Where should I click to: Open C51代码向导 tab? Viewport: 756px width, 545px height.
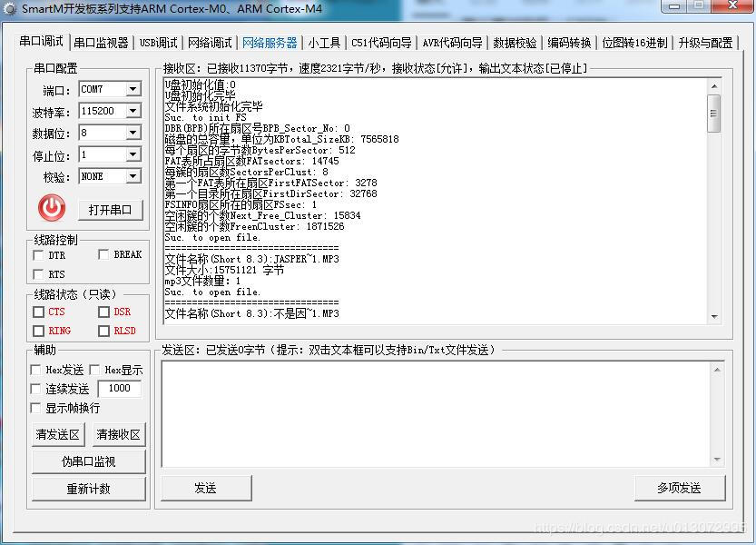click(x=381, y=43)
